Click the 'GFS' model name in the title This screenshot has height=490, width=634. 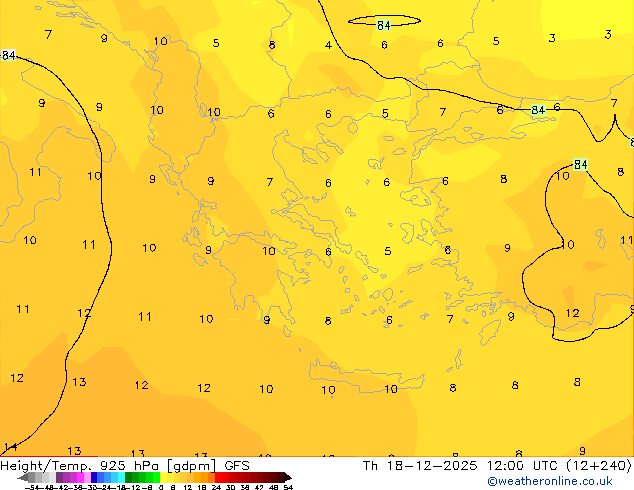(x=237, y=466)
